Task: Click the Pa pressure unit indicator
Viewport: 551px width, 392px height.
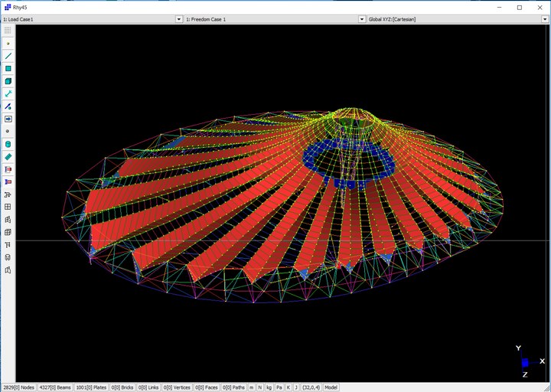Action: pyautogui.click(x=279, y=387)
